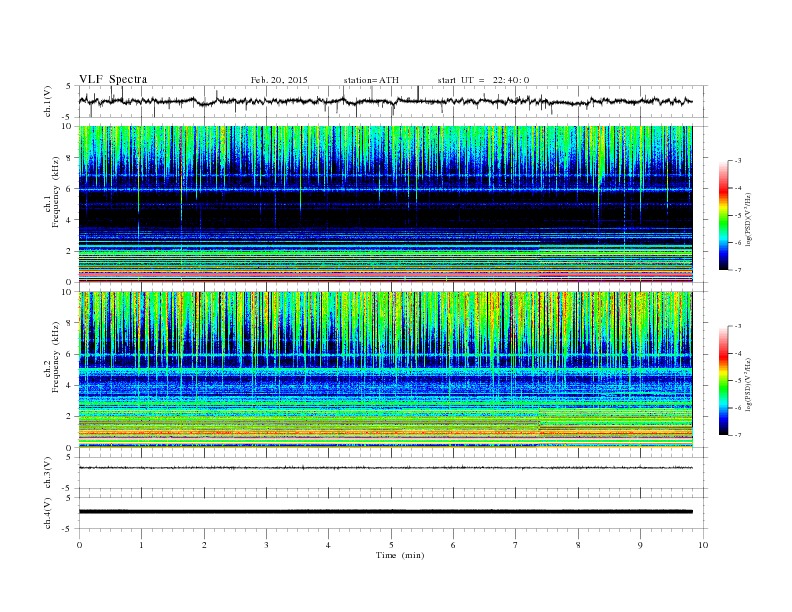792x612 pixels.
Task: Click the "6" kHz tick on ch.2 frequency axis
Action: click(69, 354)
